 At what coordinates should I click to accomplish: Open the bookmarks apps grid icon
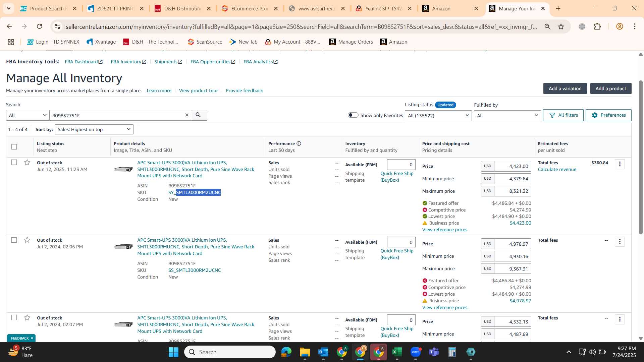[x=11, y=42]
